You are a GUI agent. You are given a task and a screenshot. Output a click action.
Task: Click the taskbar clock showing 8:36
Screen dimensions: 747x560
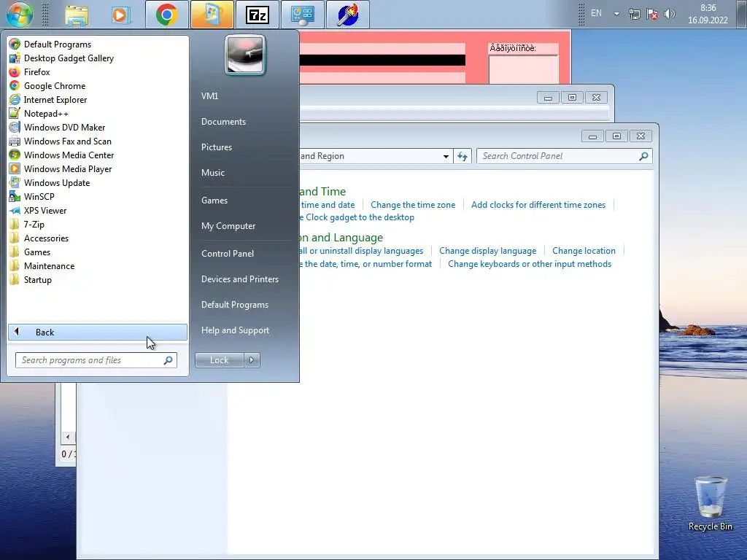coord(708,14)
